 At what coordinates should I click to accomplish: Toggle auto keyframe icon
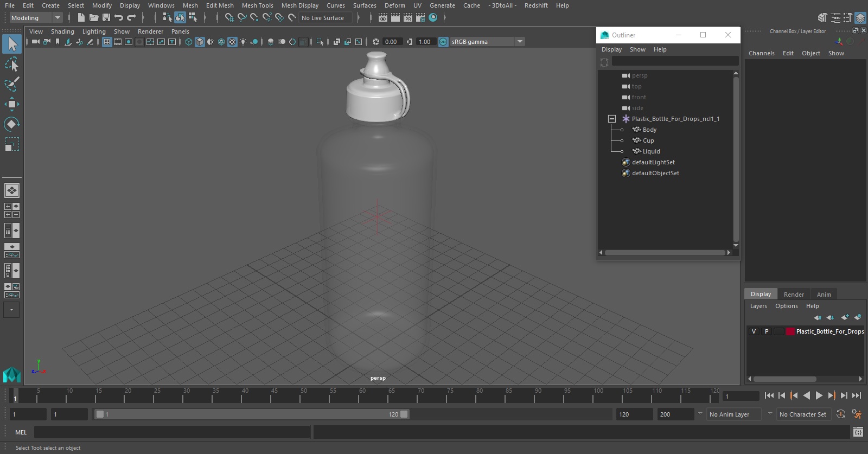tap(841, 414)
